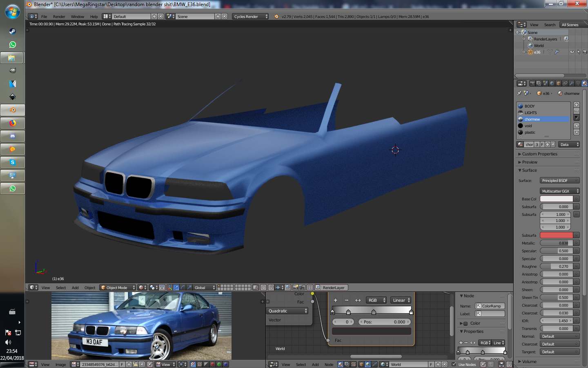Screen dimensions: 588x368
Task: Open the Cycles Render engine dropdown
Action: [251, 16]
